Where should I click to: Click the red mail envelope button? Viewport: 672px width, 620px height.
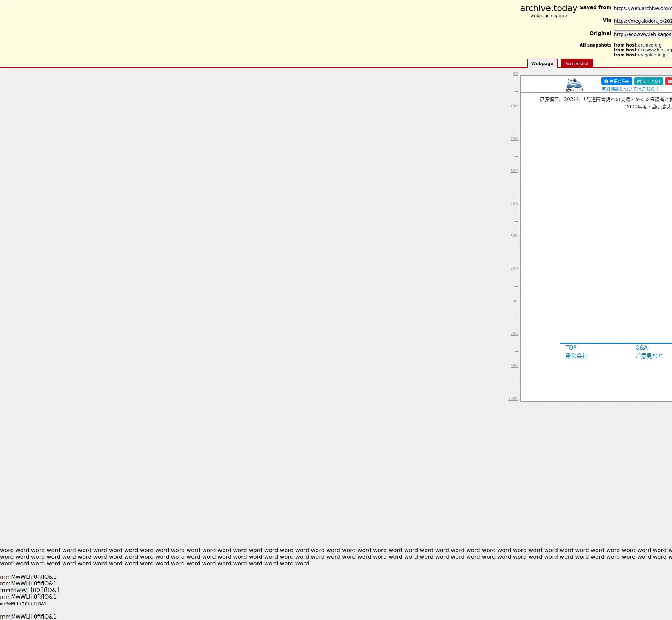coord(669,81)
